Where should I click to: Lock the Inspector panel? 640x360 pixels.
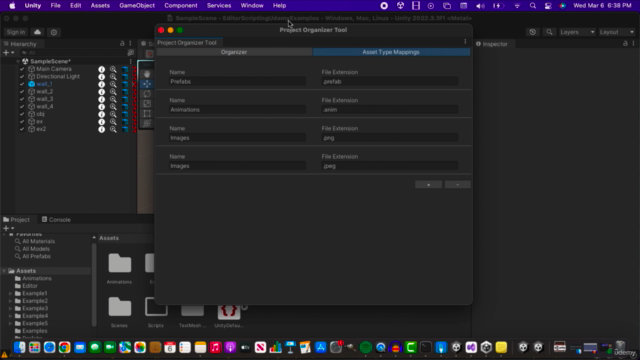625,43
